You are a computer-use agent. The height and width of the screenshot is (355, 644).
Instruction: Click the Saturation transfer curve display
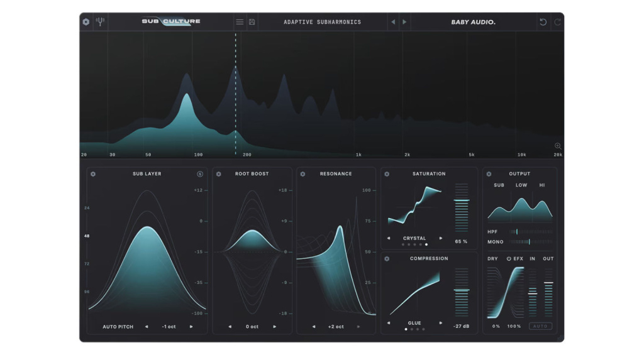click(415, 205)
